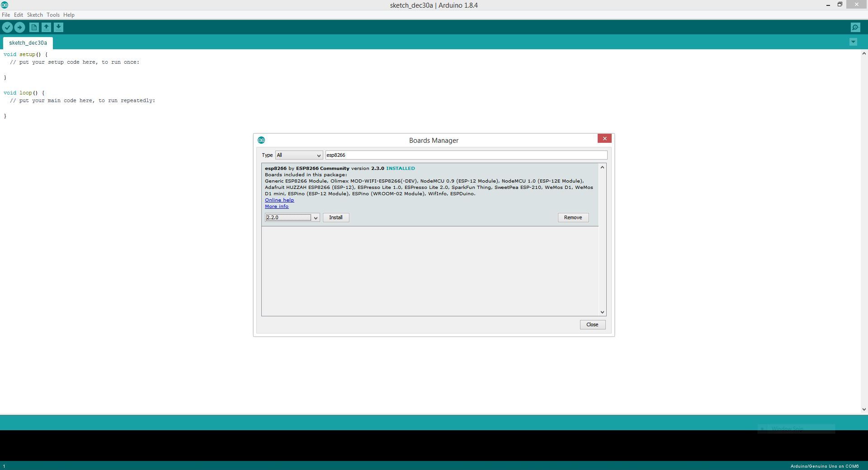This screenshot has height=470, width=868.
Task: Click the main code comment line
Action: 83,100
